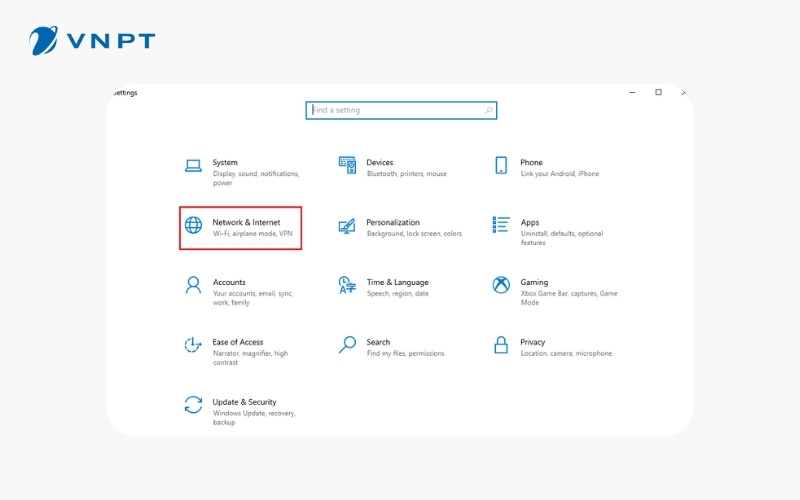Maximize the Settings window

(x=658, y=92)
